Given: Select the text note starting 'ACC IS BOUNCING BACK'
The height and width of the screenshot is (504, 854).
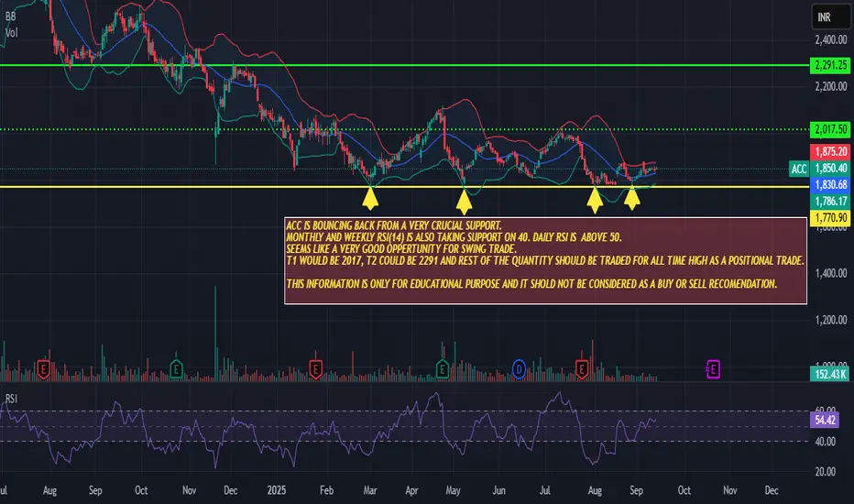Looking at the screenshot, I should point(545,260).
